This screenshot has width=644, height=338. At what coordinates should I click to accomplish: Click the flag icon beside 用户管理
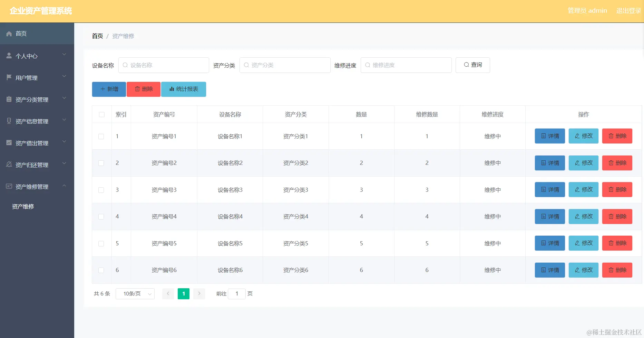pos(9,77)
